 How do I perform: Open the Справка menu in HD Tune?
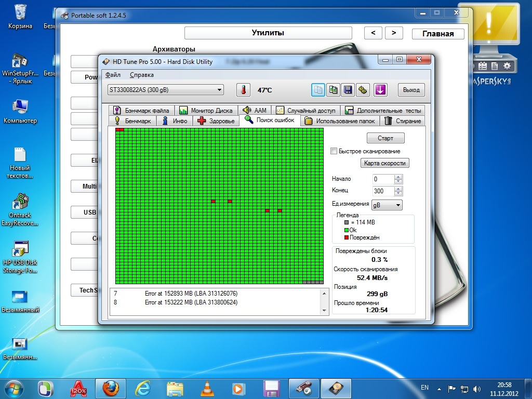141,75
